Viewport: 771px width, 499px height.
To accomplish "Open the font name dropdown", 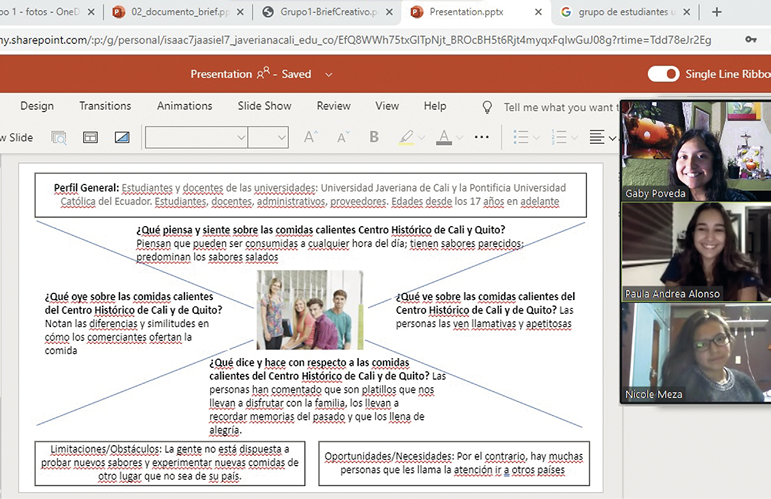I will click(x=241, y=137).
